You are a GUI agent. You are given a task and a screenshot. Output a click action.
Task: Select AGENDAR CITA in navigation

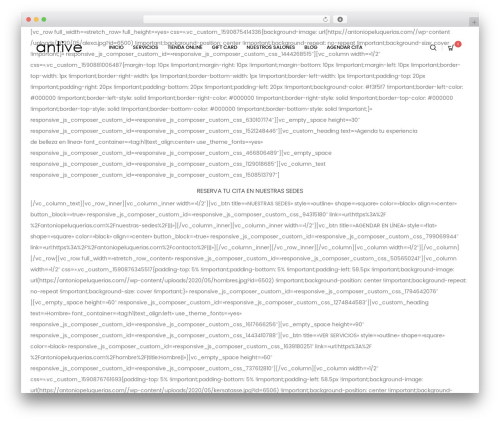[x=344, y=47]
